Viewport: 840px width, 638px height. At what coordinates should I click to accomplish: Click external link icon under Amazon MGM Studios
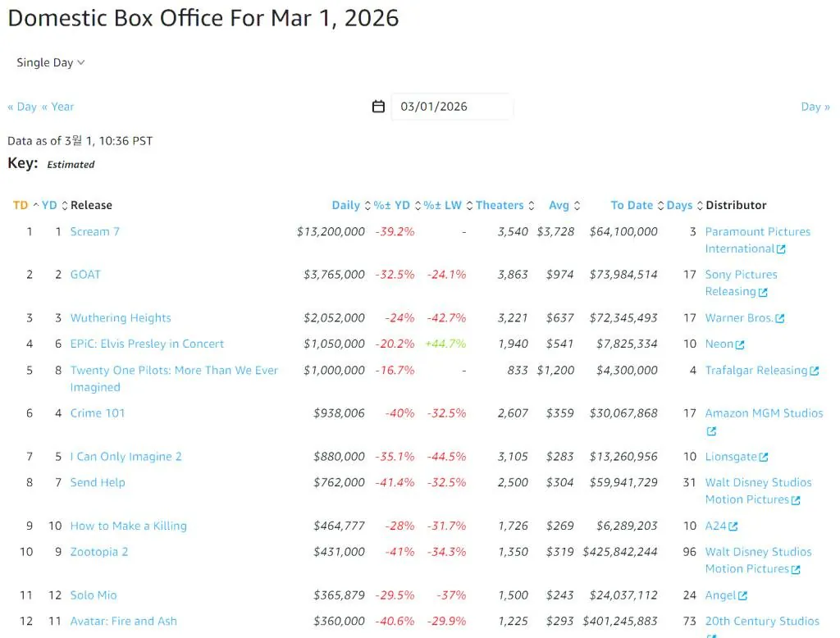point(711,431)
